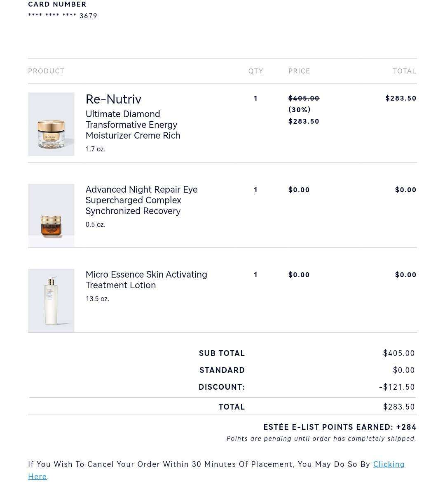Click Micro Essence Skin Activating Treatment Lotion name

(146, 280)
